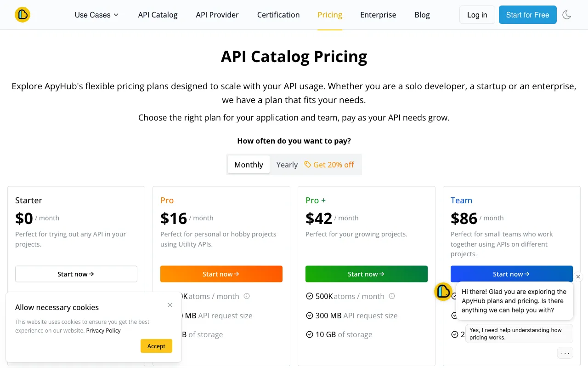The image size is (588, 368).
Task: Open the Pricing nav tab
Action: [330, 15]
